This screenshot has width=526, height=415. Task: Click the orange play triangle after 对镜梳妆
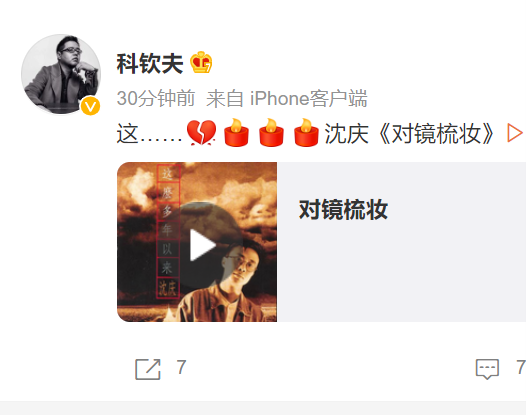click(515, 133)
